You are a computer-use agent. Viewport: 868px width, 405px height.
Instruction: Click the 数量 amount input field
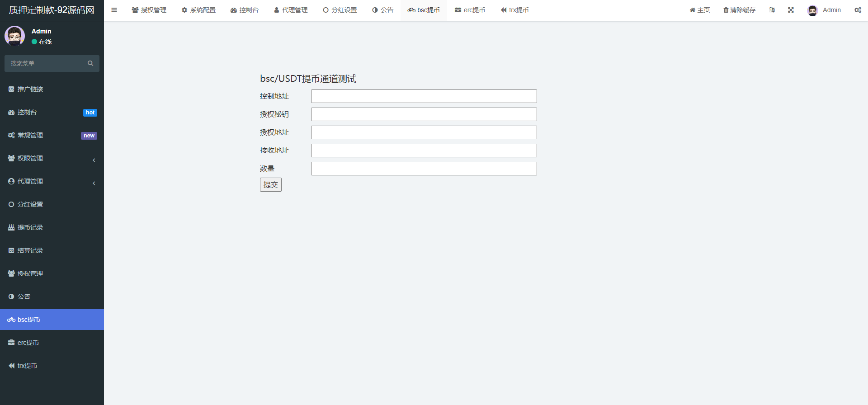pos(424,169)
